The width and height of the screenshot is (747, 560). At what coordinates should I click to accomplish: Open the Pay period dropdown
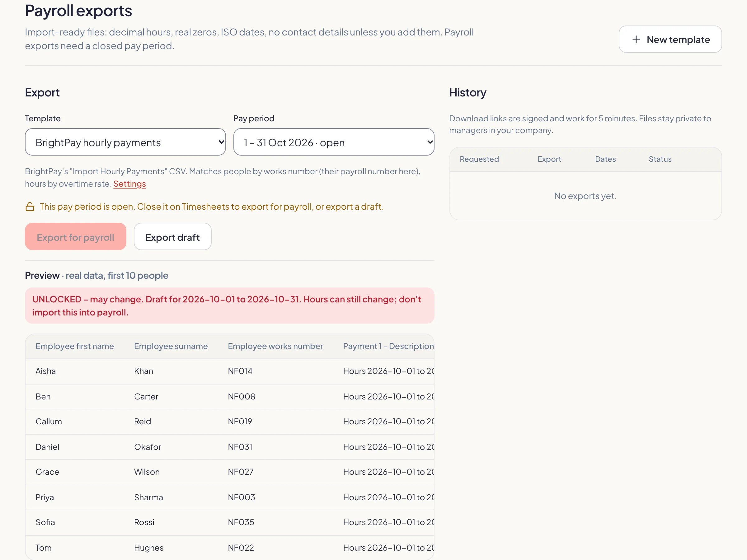coord(334,142)
